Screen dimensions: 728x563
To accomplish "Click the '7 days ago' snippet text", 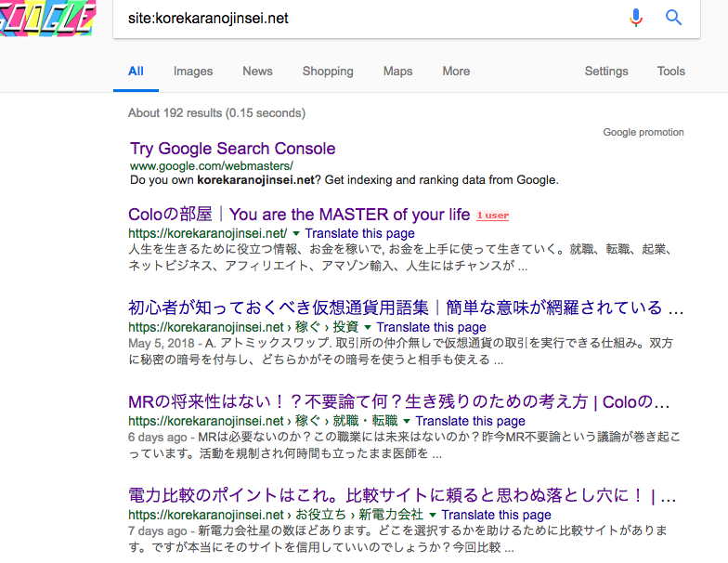I will click(158, 531).
